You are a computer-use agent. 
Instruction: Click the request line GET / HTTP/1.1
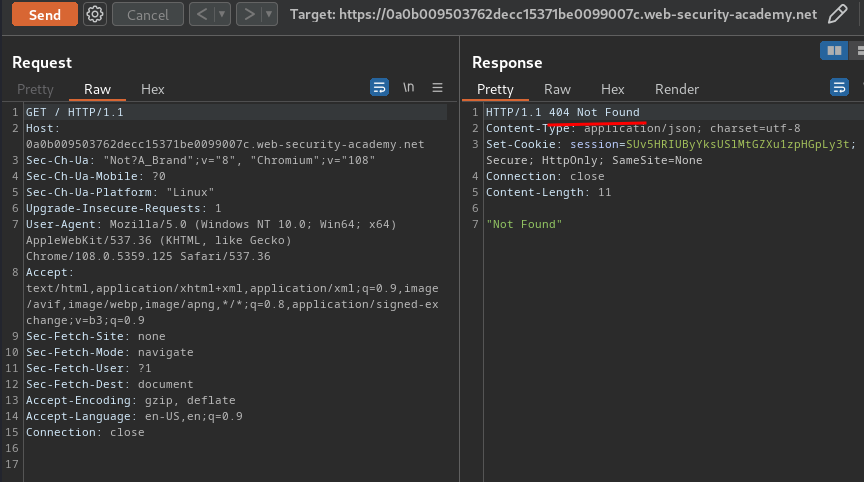[74, 112]
